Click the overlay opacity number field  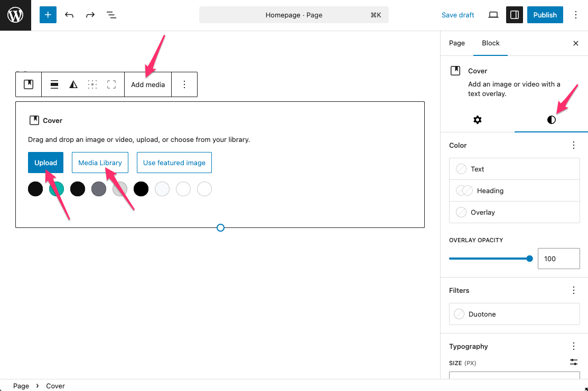click(x=558, y=259)
